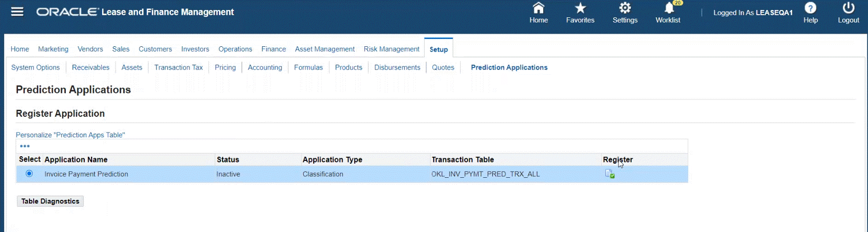Image resolution: width=868 pixels, height=232 pixels.
Task: Open Accounting subtab
Action: point(265,67)
